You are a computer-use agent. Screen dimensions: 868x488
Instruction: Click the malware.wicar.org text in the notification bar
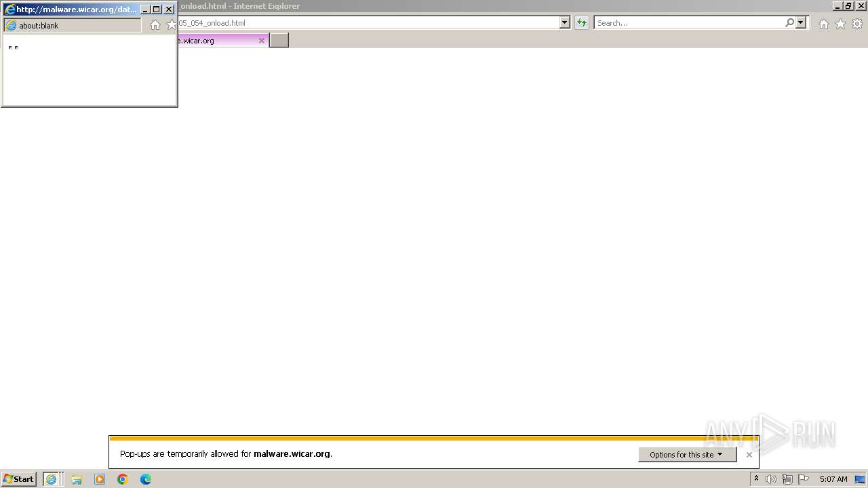pos(292,454)
